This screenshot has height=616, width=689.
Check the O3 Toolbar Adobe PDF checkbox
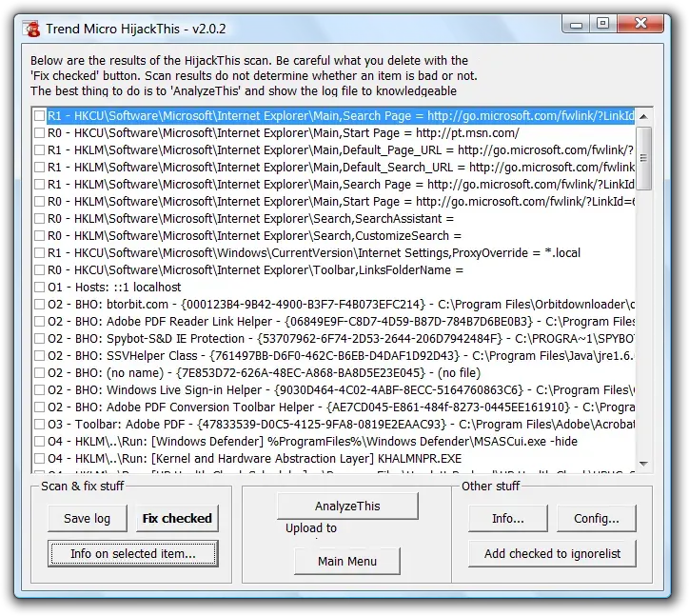40,425
